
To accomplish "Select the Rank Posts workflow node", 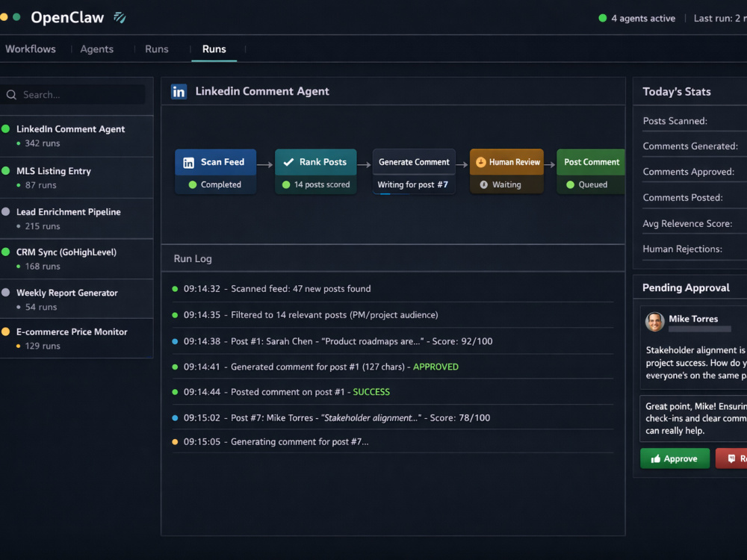I will coord(316,172).
